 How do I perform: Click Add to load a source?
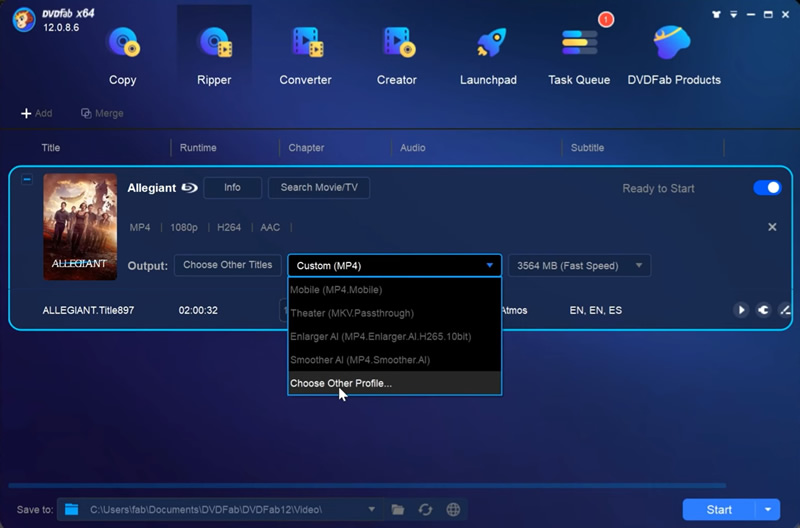(36, 113)
